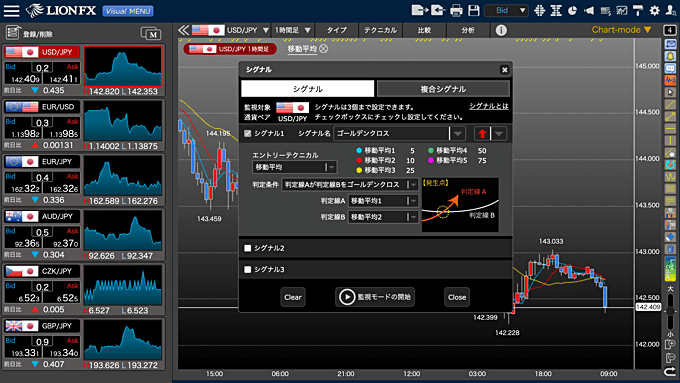Open the テクニカル menu in chart toolbar

point(380,30)
